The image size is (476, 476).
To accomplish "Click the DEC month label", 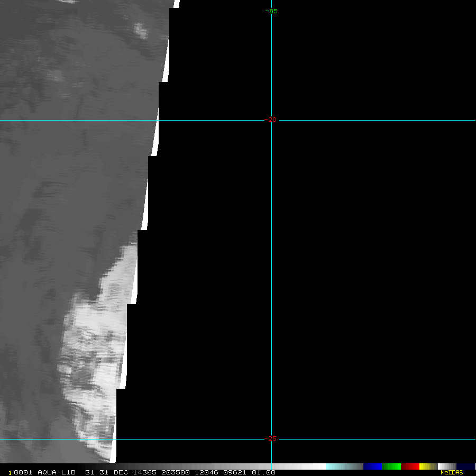I will [121, 472].
